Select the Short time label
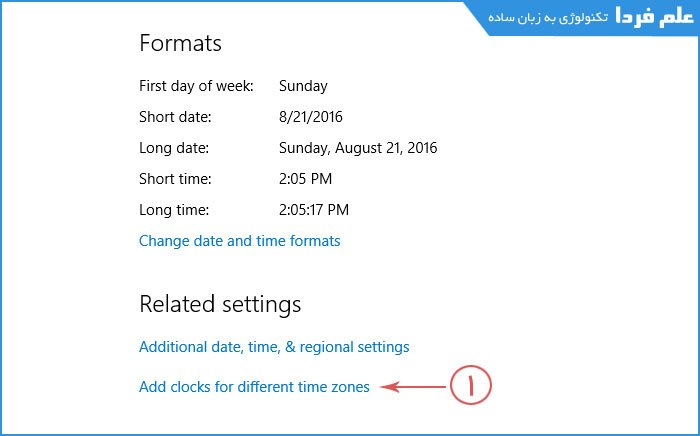 [x=175, y=179]
